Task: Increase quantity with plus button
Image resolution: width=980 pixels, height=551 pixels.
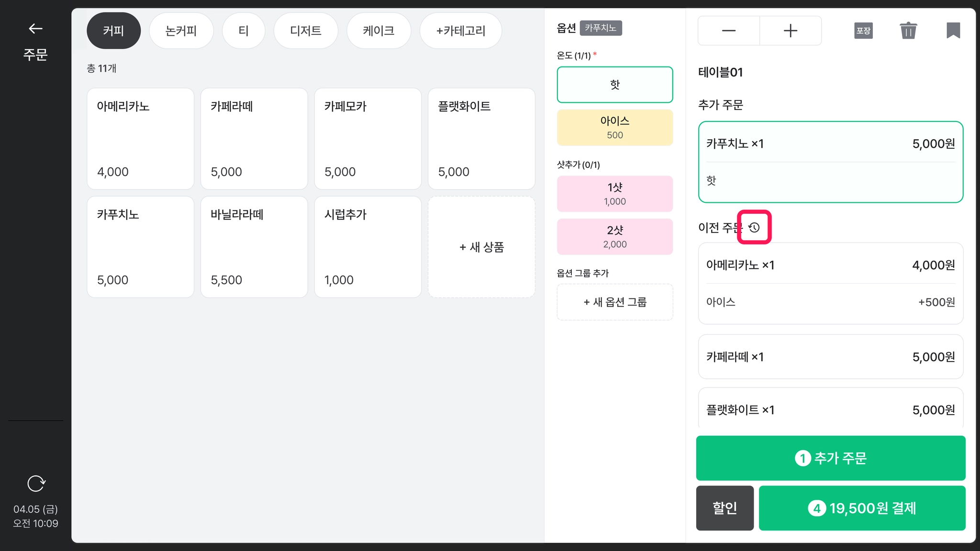Action: click(x=791, y=31)
